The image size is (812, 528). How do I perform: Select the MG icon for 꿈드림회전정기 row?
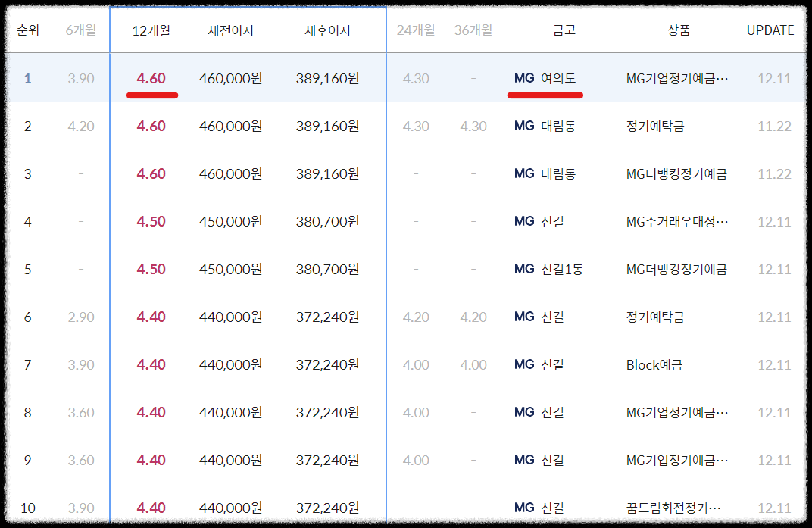tap(523, 508)
